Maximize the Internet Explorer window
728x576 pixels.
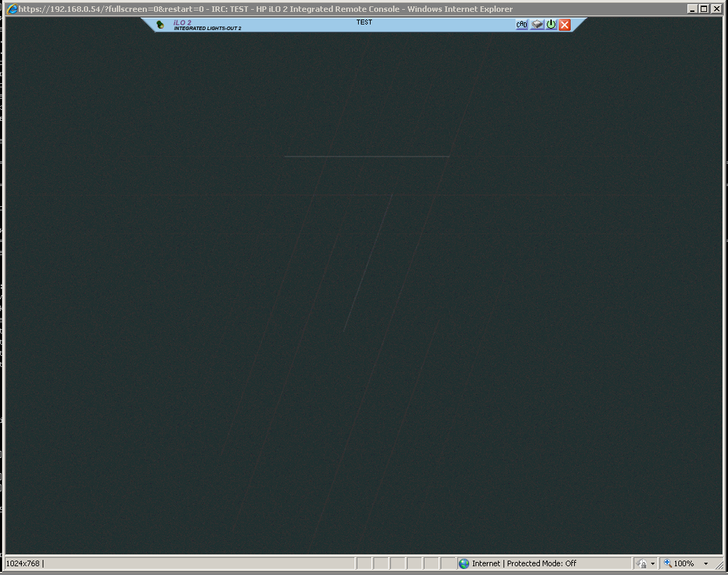coord(704,9)
